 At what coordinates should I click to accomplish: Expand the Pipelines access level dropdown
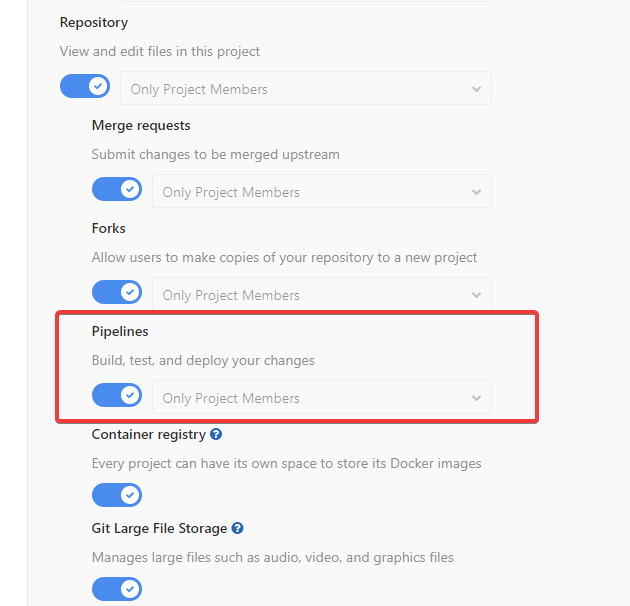[x=322, y=398]
